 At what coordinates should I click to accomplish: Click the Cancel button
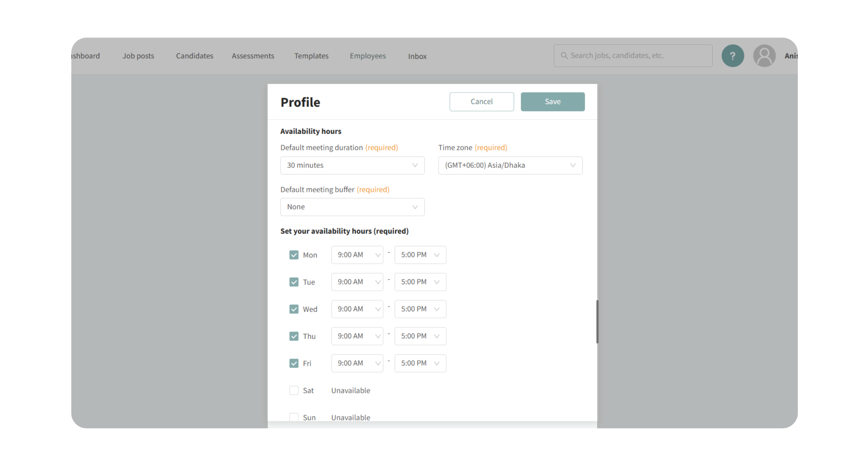(x=481, y=102)
